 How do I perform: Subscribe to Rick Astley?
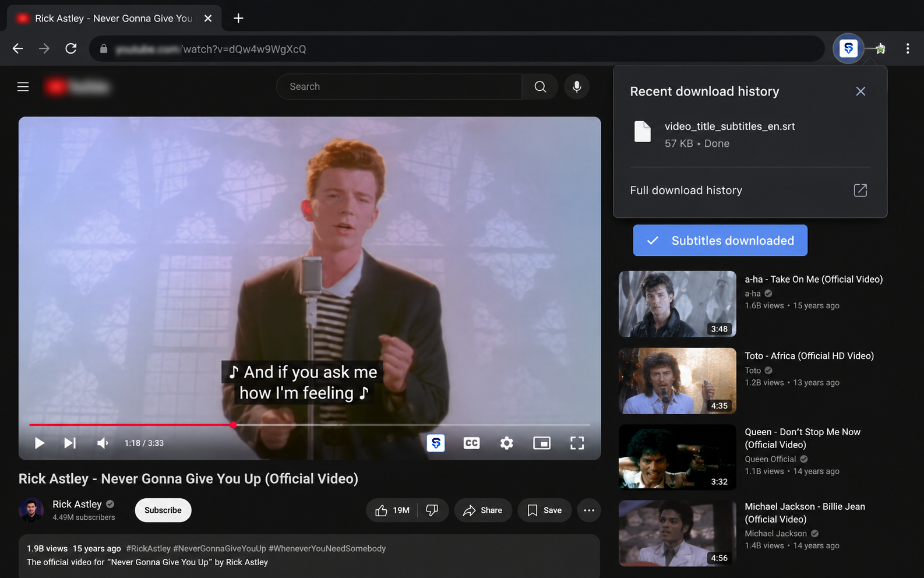click(x=163, y=510)
